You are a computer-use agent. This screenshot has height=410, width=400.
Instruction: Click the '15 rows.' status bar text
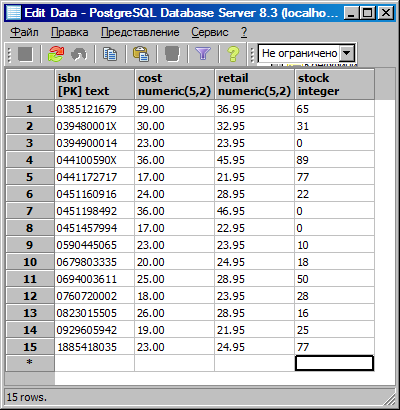pyautogui.click(x=27, y=397)
